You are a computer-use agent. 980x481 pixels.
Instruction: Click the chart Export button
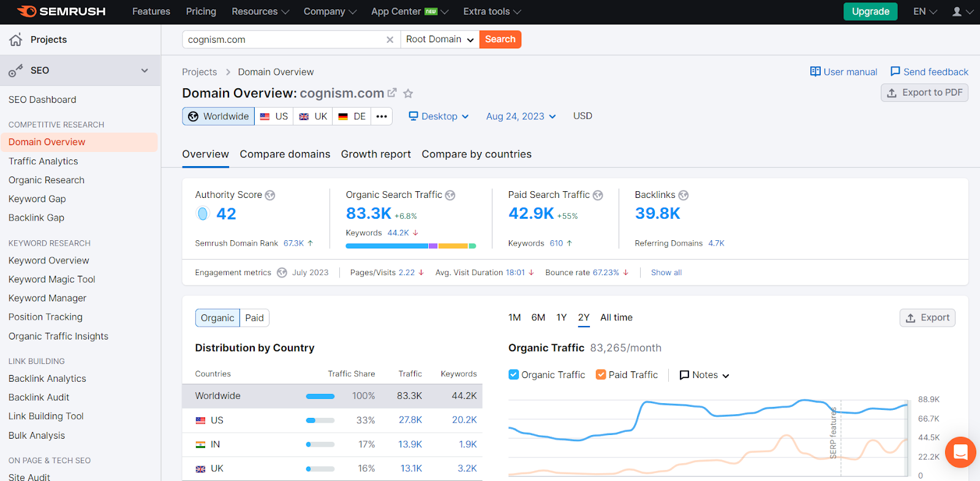927,318
